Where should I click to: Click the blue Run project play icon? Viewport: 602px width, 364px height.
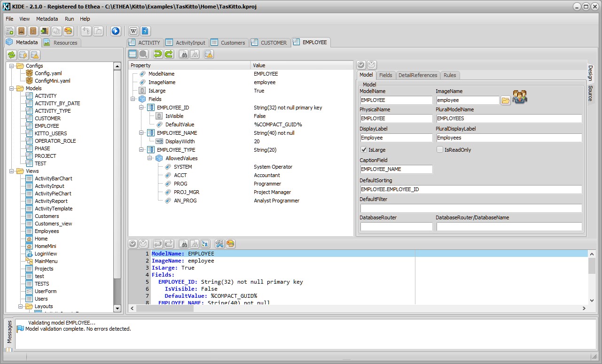click(116, 31)
